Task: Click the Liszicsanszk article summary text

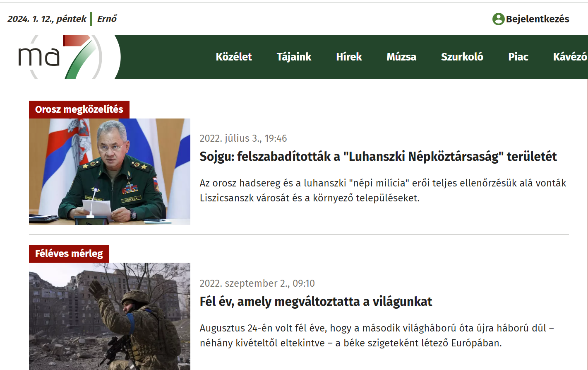Action: click(x=383, y=191)
